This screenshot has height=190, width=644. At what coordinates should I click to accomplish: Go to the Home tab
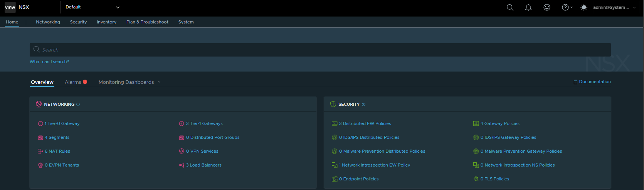[12, 22]
